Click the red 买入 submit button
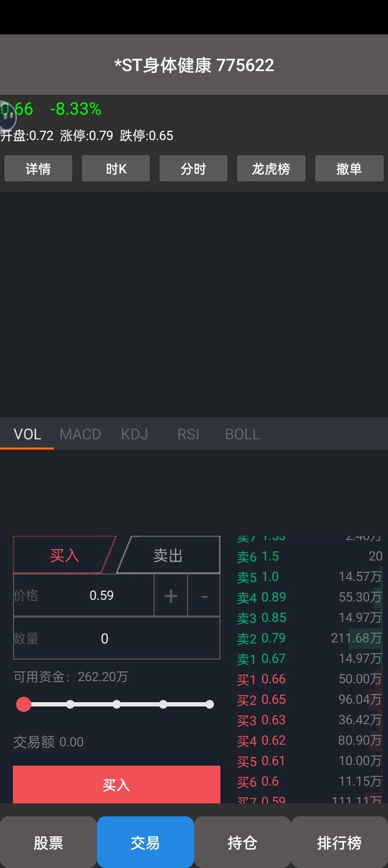Image resolution: width=388 pixels, height=868 pixels. pos(116,785)
